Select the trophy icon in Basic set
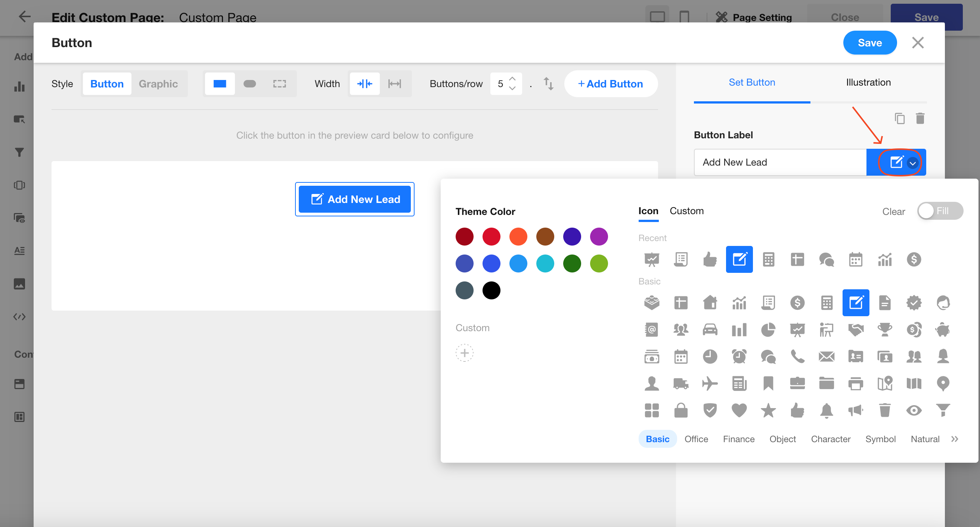Image resolution: width=980 pixels, height=527 pixels. (884, 329)
